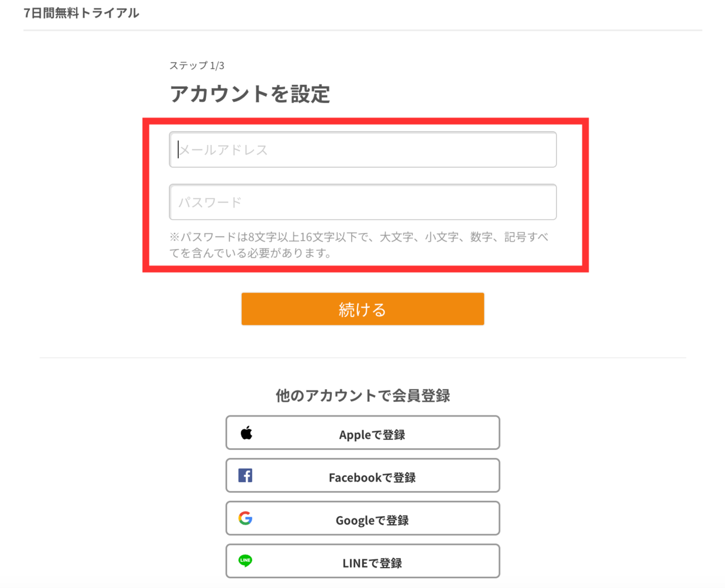Focus the パスワード password input field
This screenshot has width=725, height=588.
click(x=362, y=202)
